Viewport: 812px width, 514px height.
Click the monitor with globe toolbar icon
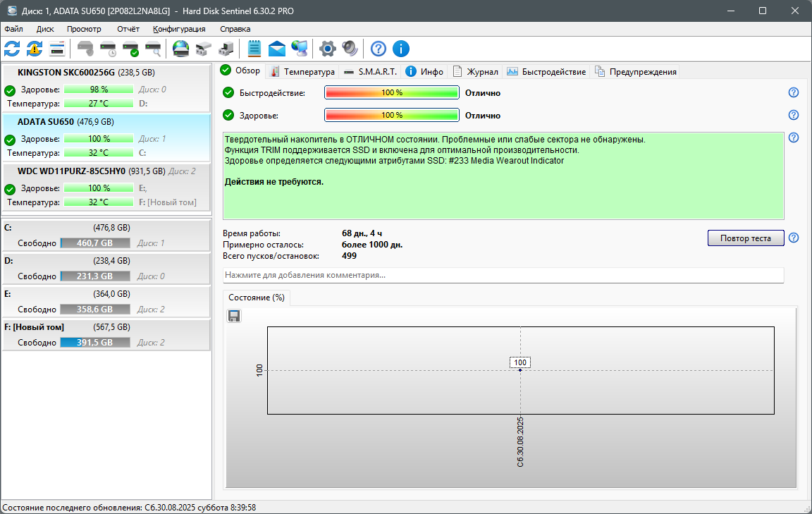pos(300,49)
